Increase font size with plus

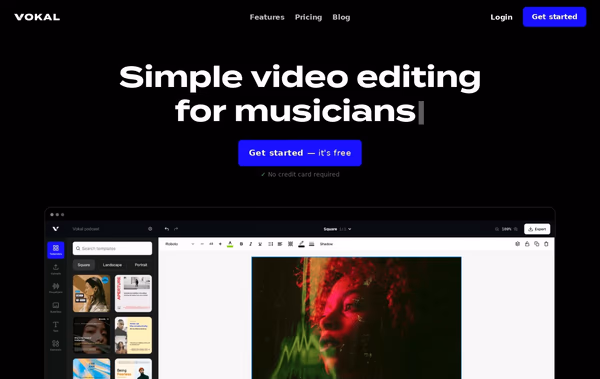tap(220, 244)
